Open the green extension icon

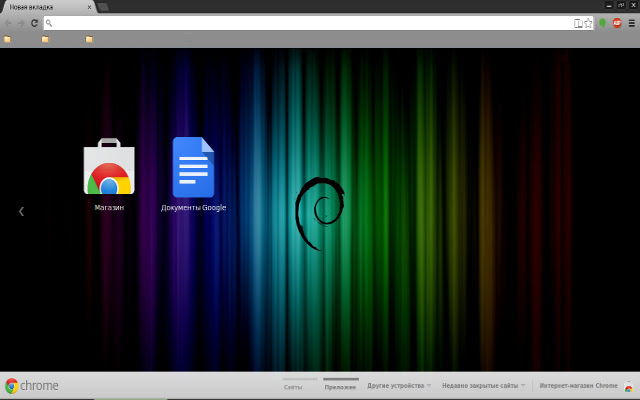coord(602,23)
